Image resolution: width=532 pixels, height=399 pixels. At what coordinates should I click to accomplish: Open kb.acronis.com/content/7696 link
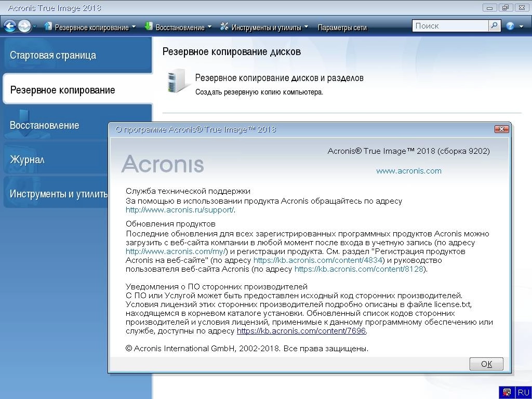301,331
